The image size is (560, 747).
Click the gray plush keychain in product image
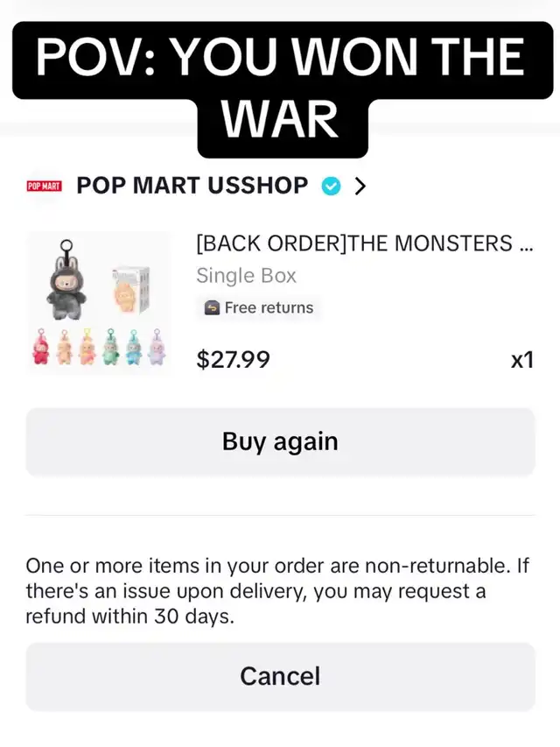click(x=66, y=280)
